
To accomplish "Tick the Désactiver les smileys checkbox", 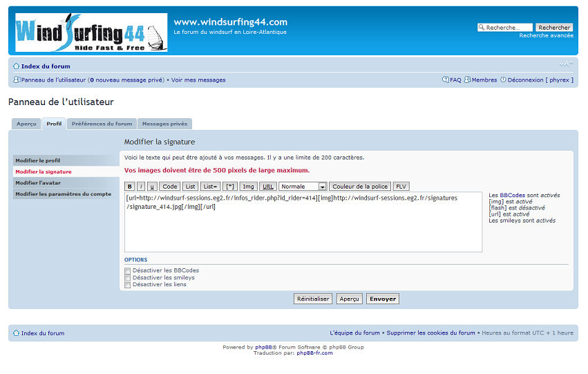I will pos(127,278).
